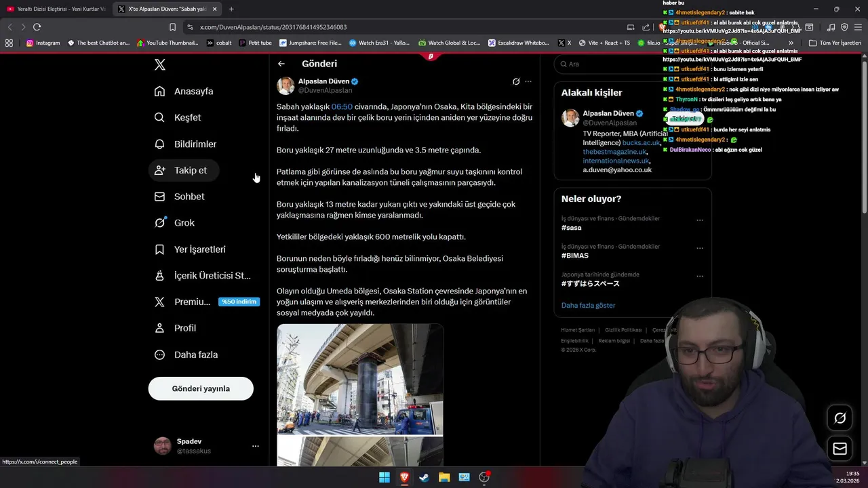Open Steam from taskbar
This screenshot has height=488, width=868.
tap(424, 477)
